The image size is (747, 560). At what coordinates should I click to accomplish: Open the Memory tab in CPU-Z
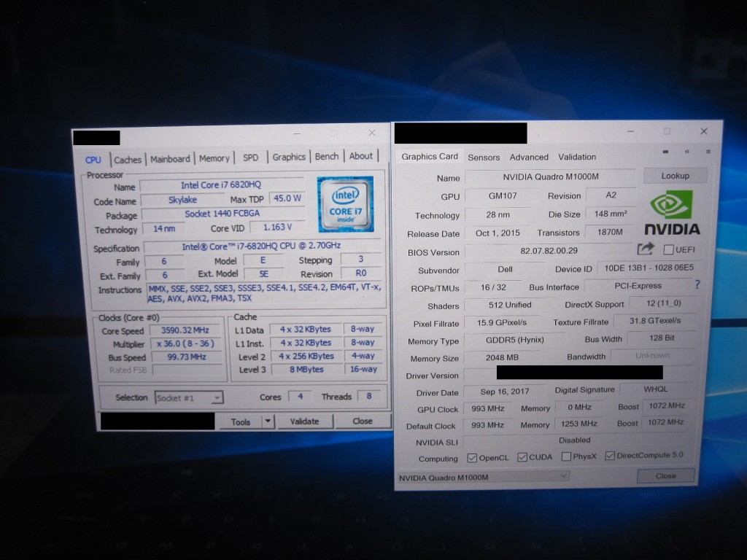tap(214, 158)
